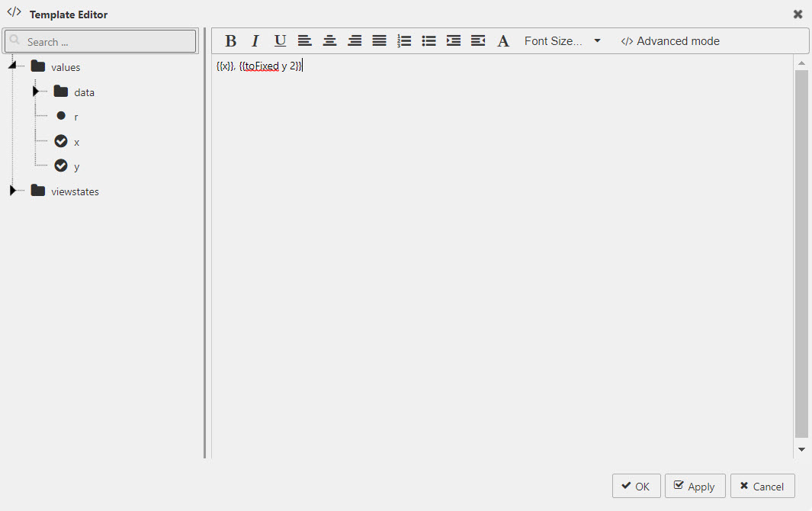Align the text to center
The height and width of the screenshot is (511, 812).
(x=329, y=40)
